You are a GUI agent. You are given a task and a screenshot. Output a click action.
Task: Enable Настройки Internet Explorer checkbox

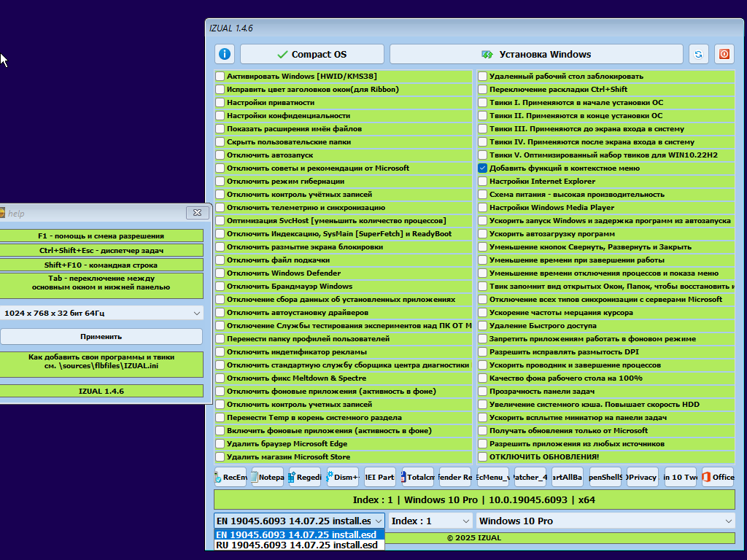click(x=483, y=181)
